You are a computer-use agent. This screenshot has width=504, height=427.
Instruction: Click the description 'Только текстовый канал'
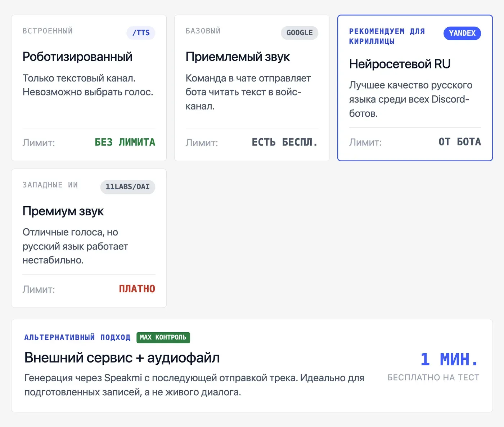tap(88, 85)
